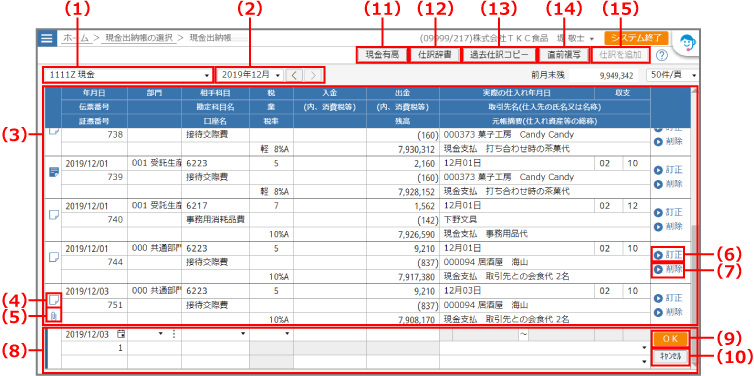
Task: Go to previous month arrow
Action: (x=294, y=75)
